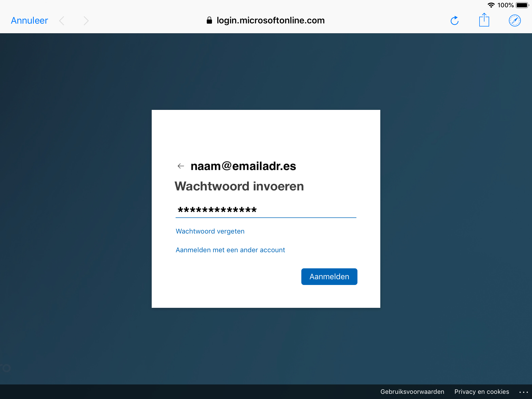Click Aanmelden to submit the password
The image size is (532, 399).
coord(329,277)
